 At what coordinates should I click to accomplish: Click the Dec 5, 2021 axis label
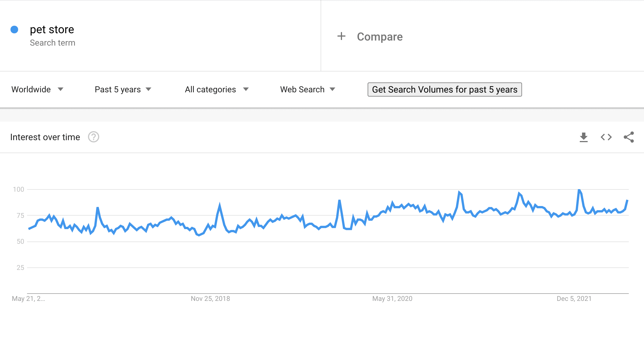tap(574, 299)
